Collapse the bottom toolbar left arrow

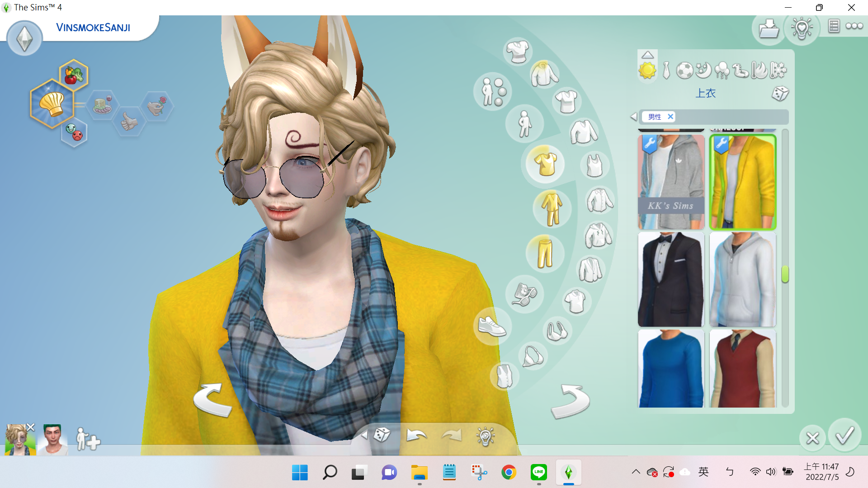tap(364, 435)
